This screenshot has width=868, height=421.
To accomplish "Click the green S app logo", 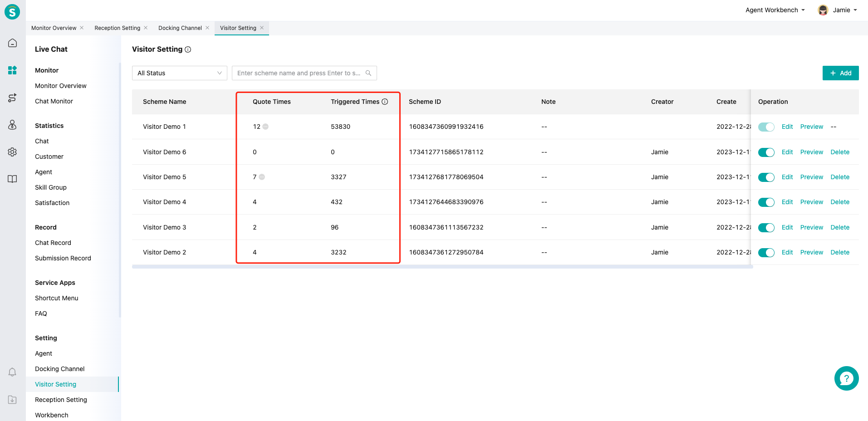I will pyautogui.click(x=12, y=12).
